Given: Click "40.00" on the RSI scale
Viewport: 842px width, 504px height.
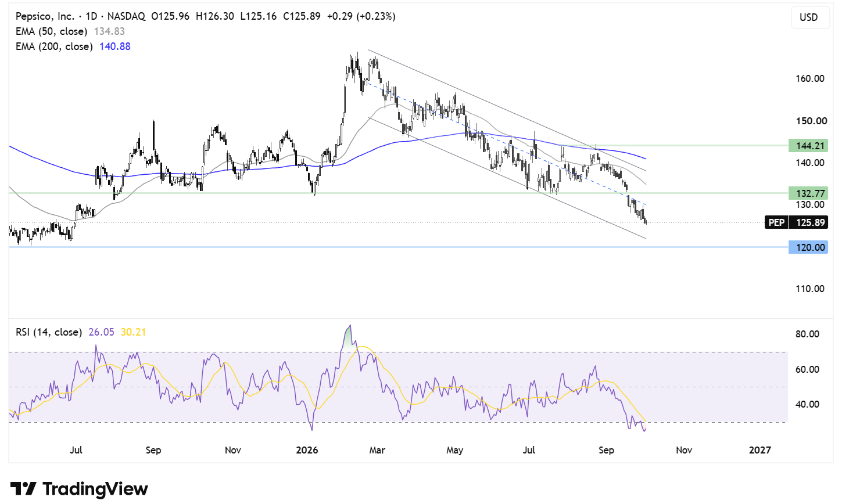Looking at the screenshot, I should [807, 404].
